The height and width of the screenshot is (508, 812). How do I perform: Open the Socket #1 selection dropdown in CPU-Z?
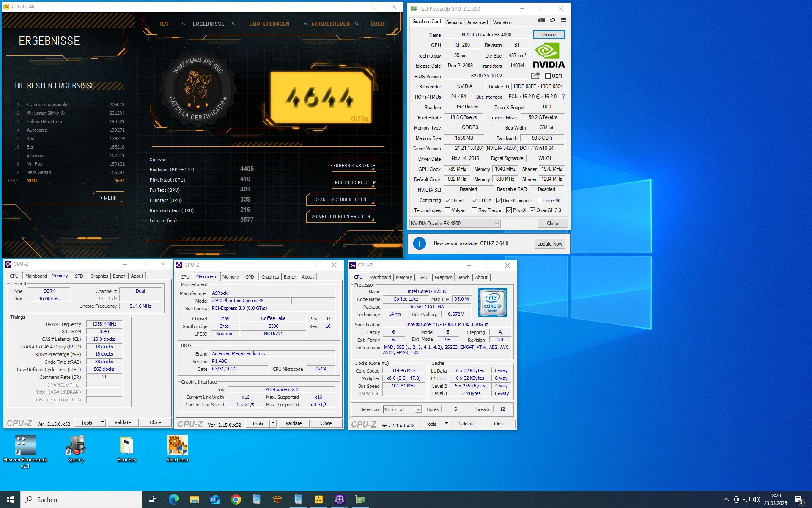pyautogui.click(x=402, y=409)
